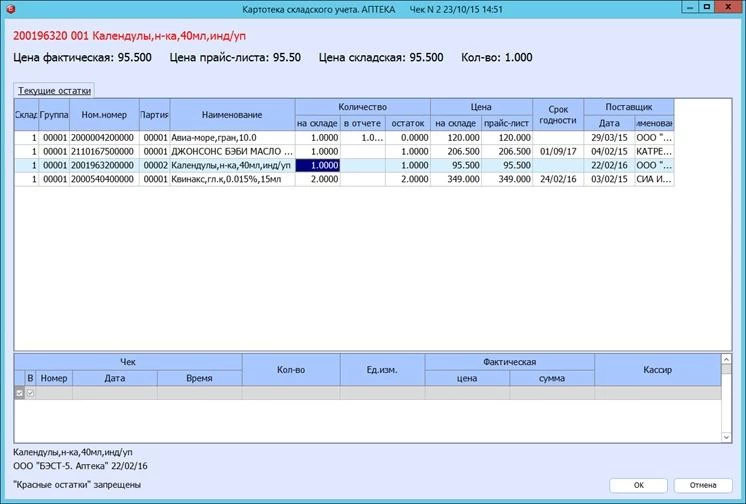Click the прайс-лист price column header

[507, 123]
